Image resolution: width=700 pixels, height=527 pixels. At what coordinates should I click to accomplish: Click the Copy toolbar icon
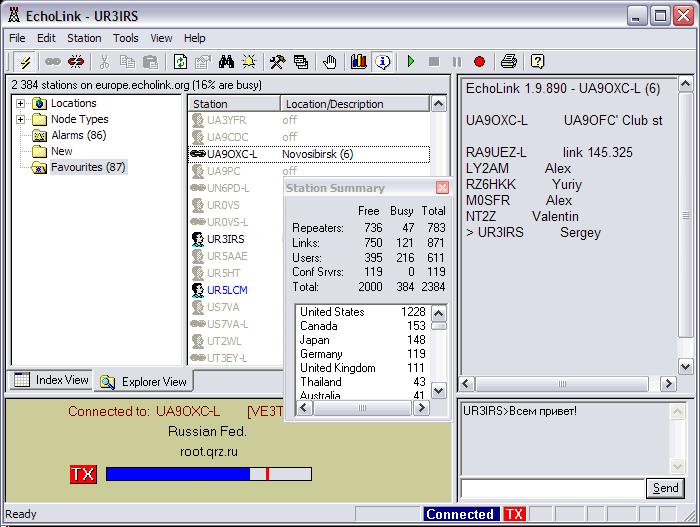click(x=128, y=62)
